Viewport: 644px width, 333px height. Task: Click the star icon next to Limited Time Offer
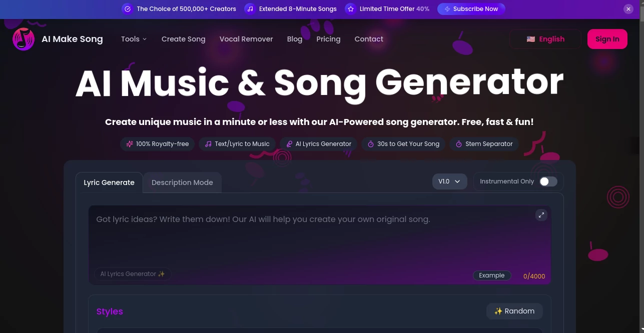tap(350, 8)
